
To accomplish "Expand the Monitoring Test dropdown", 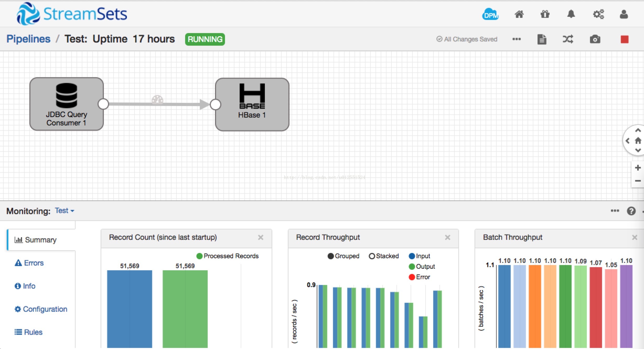I will [x=65, y=211].
